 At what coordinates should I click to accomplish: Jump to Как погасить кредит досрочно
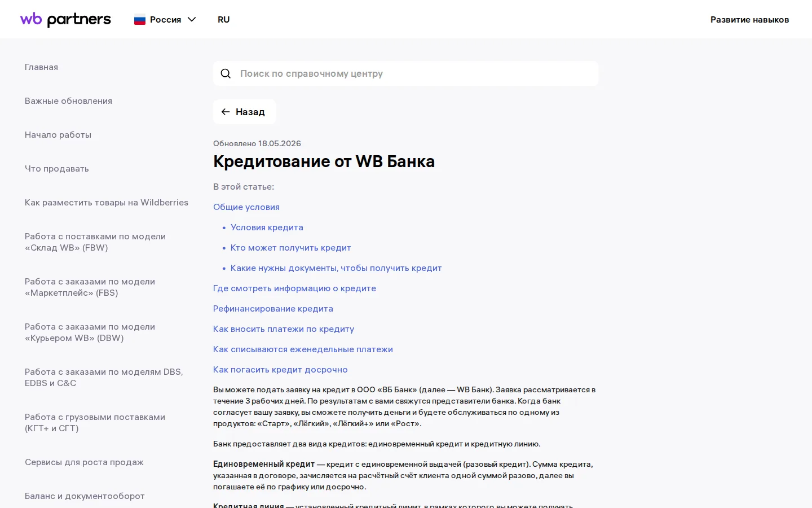pos(280,370)
